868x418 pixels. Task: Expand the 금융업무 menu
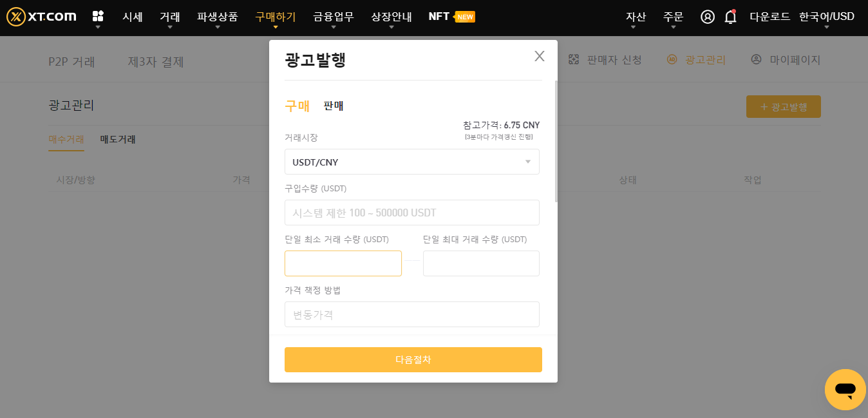tap(334, 17)
